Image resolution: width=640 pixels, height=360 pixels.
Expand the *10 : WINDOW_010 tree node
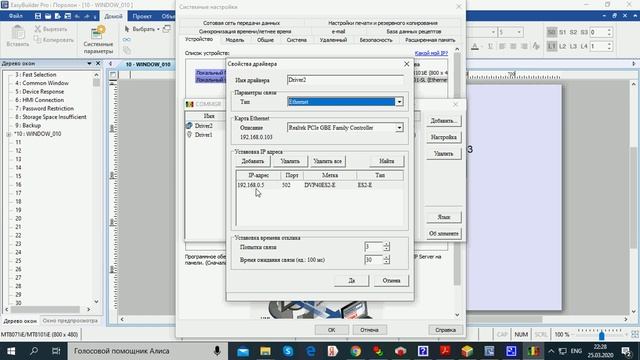(x=9, y=134)
